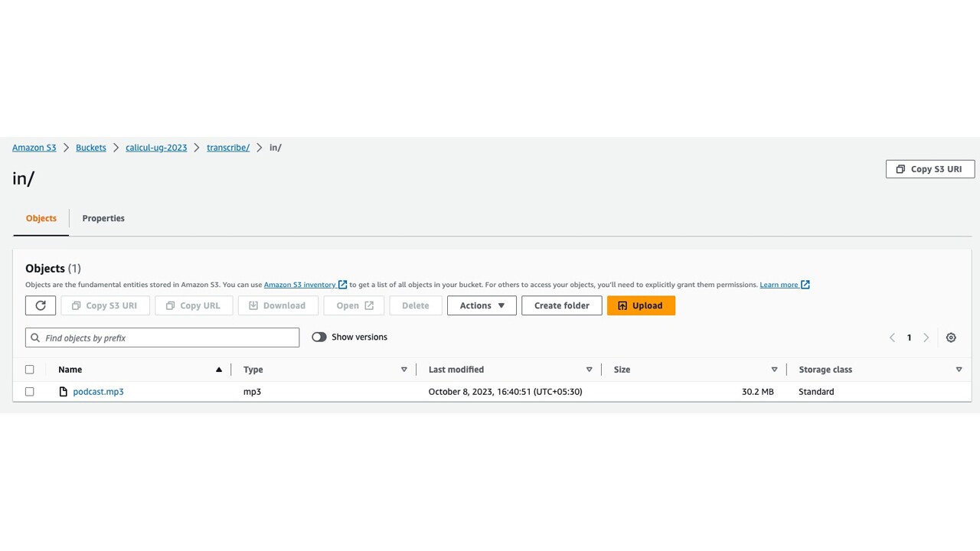This screenshot has height=551, width=980.
Task: Select the podcast.mp3 row checkbox
Action: pyautogui.click(x=30, y=392)
